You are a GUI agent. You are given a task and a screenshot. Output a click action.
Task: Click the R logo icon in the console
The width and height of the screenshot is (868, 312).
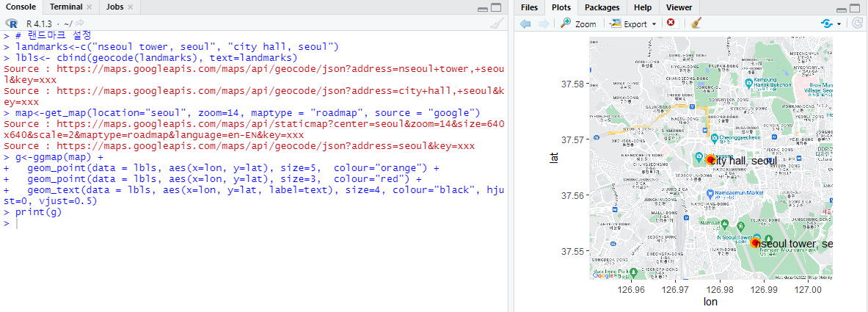12,23
